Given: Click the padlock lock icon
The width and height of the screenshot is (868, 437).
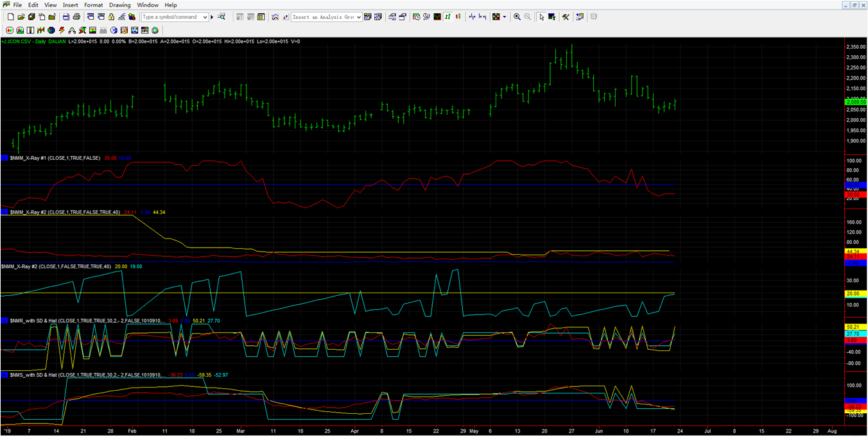Looking at the screenshot, I should tap(111, 17).
